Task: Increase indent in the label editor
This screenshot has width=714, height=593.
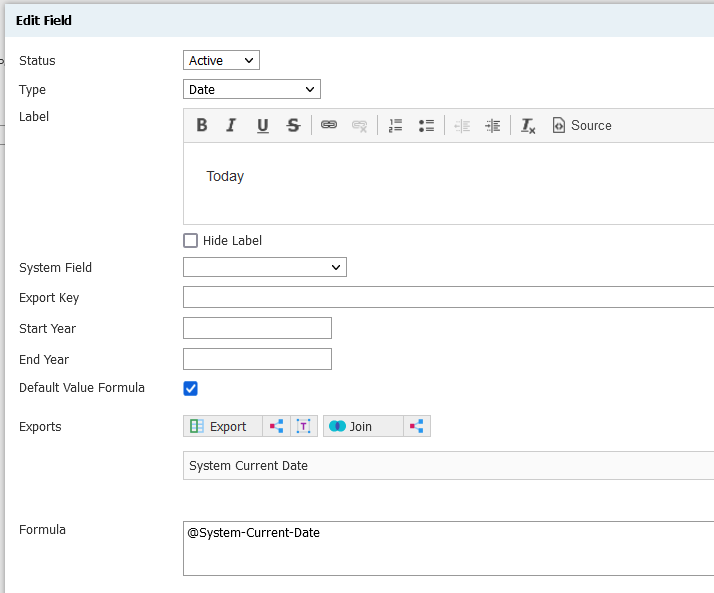Action: point(493,125)
